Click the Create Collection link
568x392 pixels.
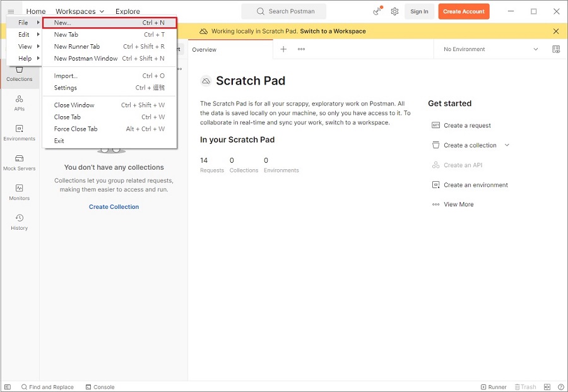pos(114,206)
